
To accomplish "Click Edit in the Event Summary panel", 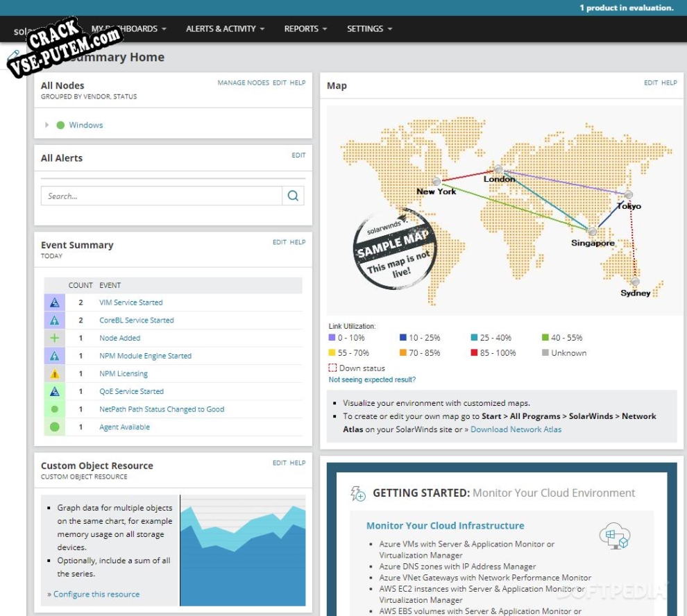I will 280,242.
